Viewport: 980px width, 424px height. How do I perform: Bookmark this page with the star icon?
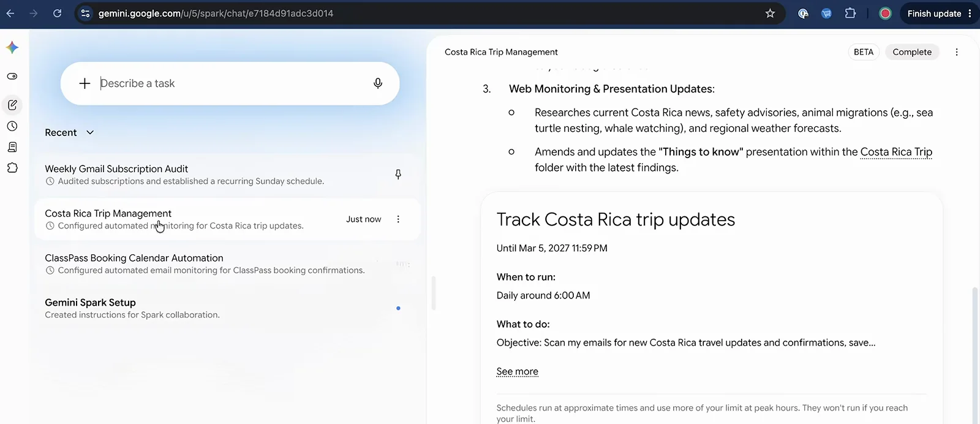pyautogui.click(x=770, y=13)
